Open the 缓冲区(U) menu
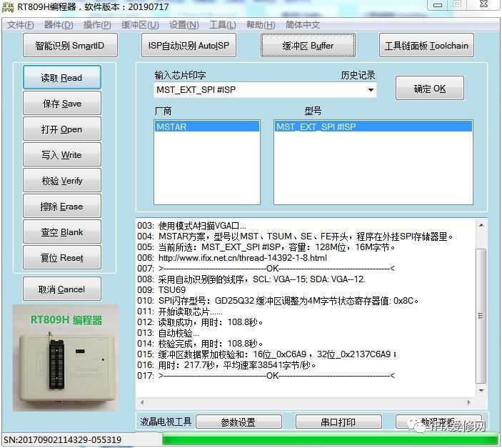 click(x=140, y=25)
